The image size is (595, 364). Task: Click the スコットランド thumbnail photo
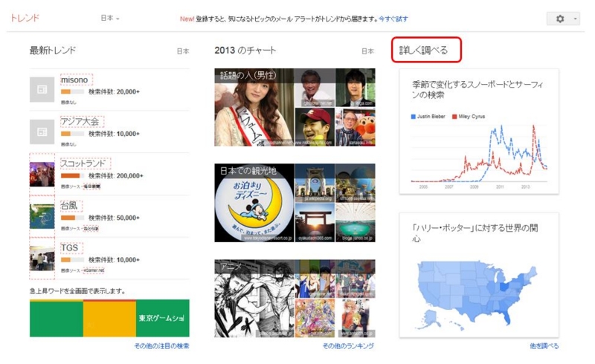point(42,174)
